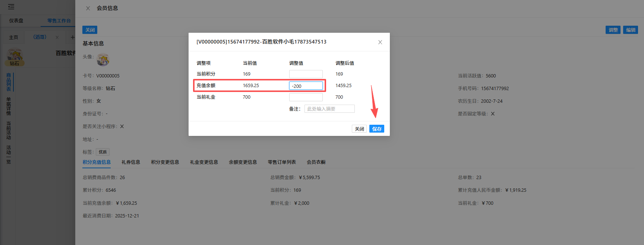Click the member avatar image next to 头像
Viewport: 644px width, 245px height.
(103, 60)
